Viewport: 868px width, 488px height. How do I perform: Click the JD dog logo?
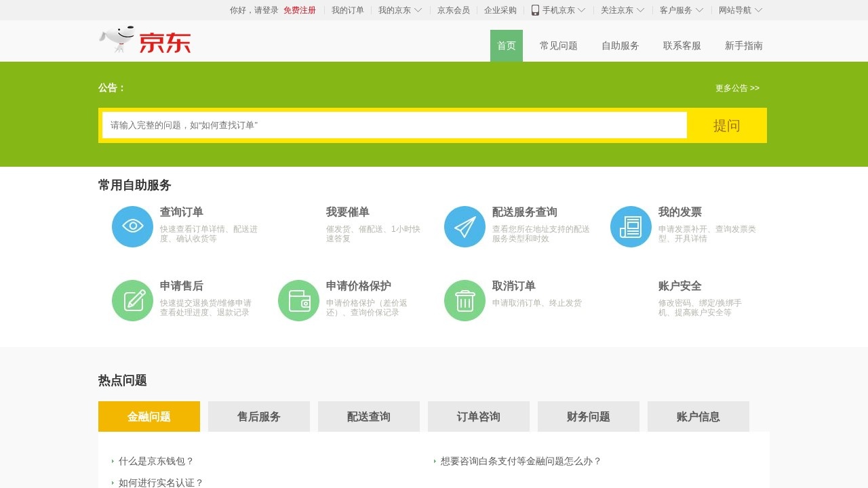click(x=145, y=40)
